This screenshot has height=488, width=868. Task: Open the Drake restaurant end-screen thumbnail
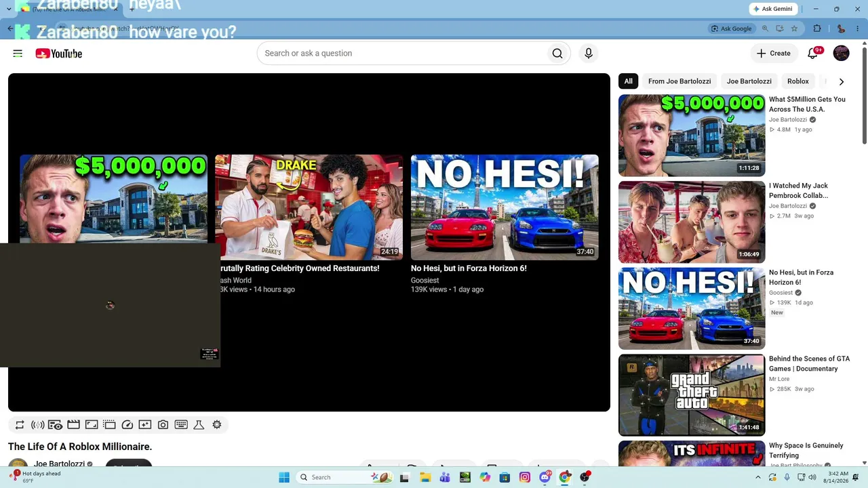pyautogui.click(x=309, y=207)
